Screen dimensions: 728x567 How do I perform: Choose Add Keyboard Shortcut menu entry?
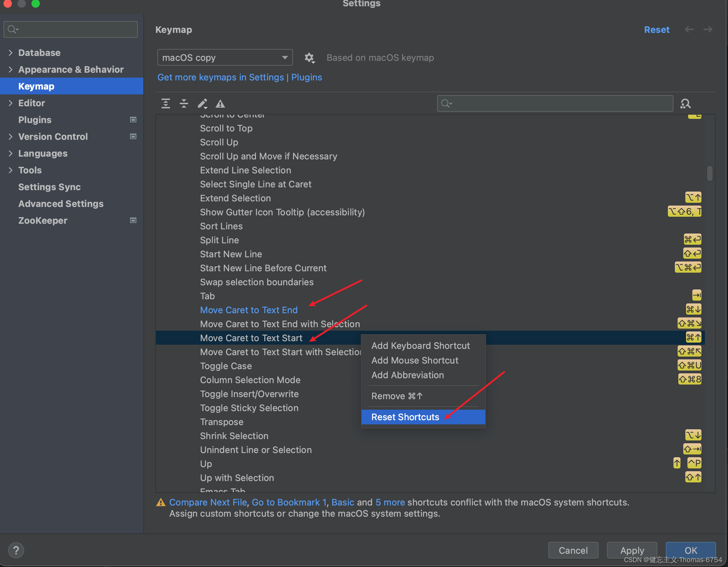coord(421,346)
